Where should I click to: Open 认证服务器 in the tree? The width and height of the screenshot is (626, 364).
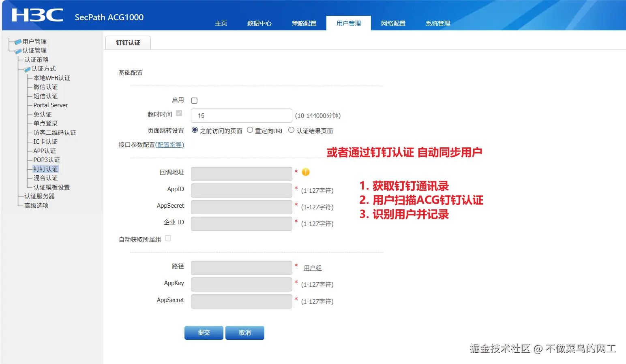click(39, 196)
